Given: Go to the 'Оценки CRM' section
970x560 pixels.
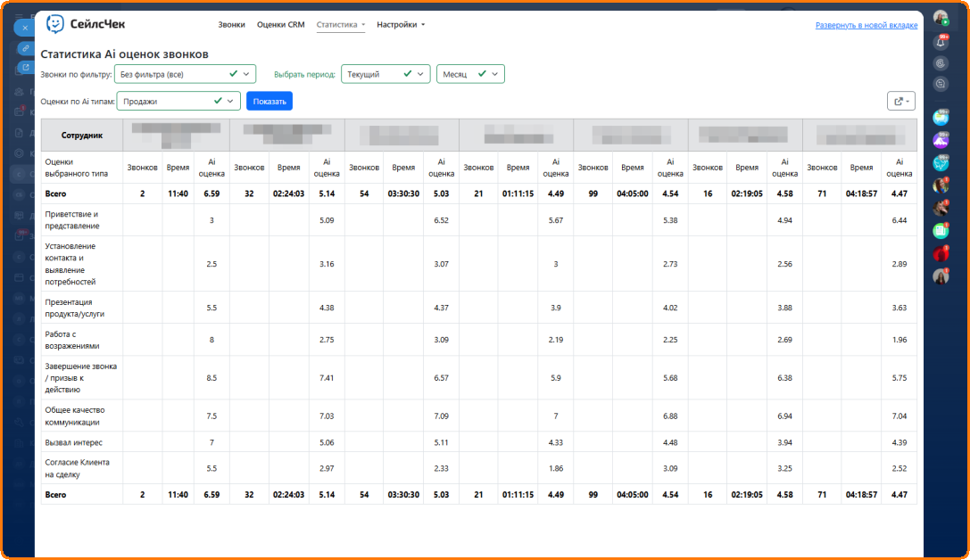Looking at the screenshot, I should coord(280,25).
